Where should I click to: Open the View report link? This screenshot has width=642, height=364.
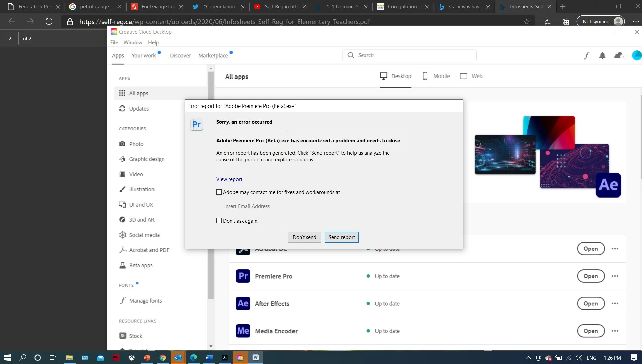tap(229, 179)
